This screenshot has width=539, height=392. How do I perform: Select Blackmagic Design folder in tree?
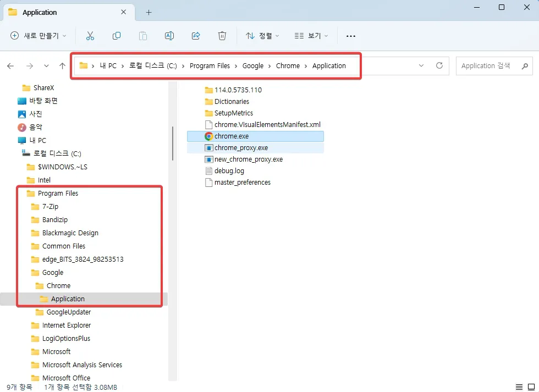point(70,233)
